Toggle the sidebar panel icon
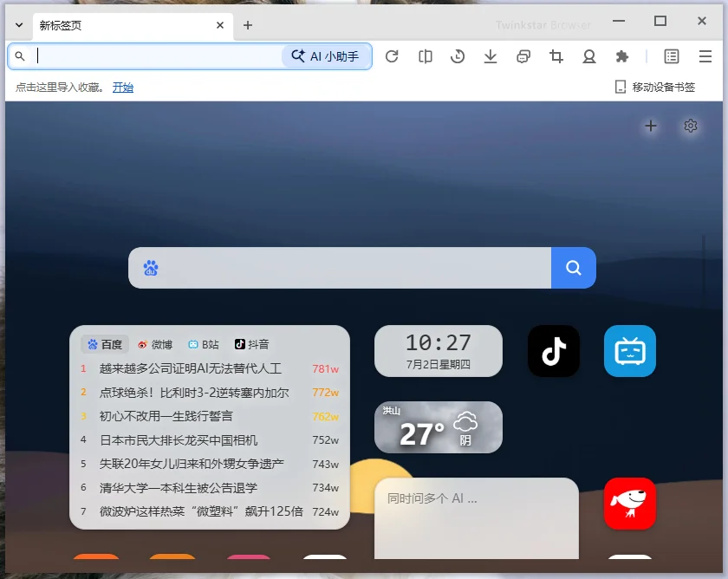Screen dimensions: 728x579 (x=672, y=56)
